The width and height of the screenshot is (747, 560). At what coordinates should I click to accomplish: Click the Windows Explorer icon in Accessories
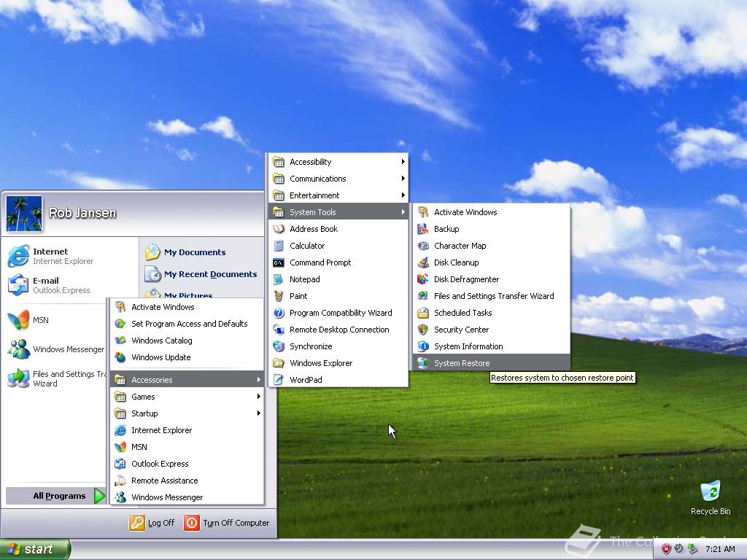pyautogui.click(x=279, y=363)
